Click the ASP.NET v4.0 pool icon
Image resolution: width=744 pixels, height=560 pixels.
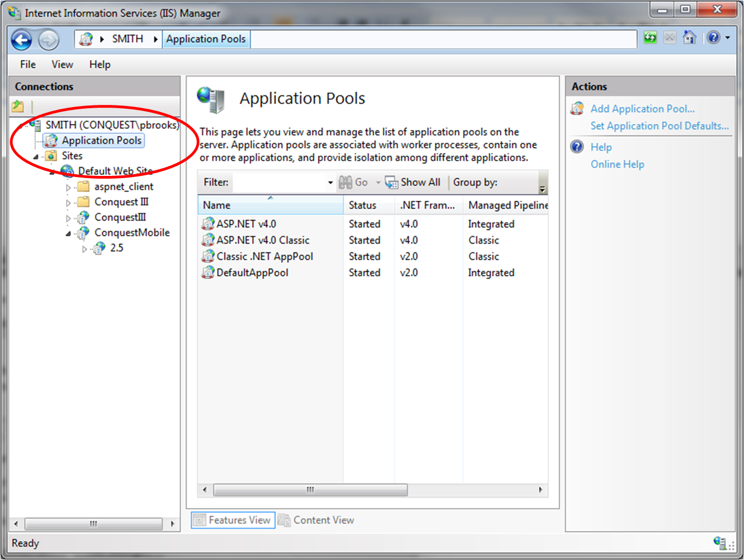208,223
